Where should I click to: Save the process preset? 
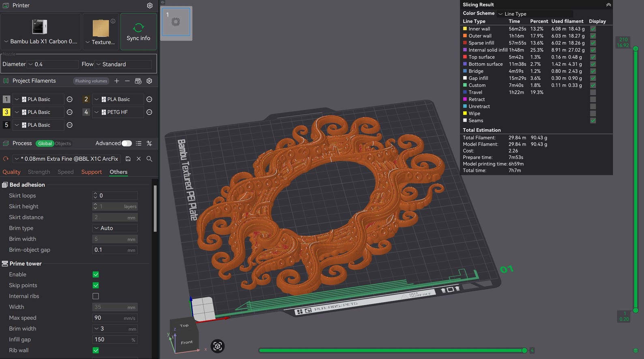click(x=128, y=159)
